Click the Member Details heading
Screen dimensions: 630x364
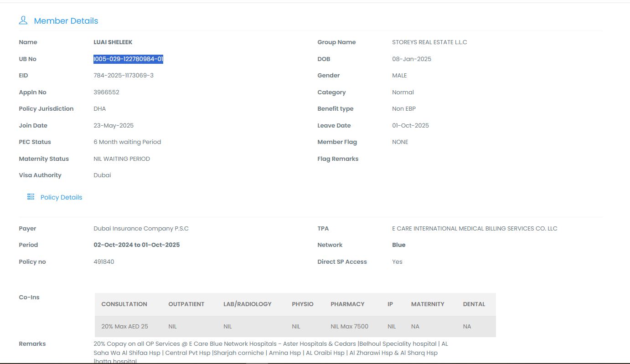click(66, 21)
